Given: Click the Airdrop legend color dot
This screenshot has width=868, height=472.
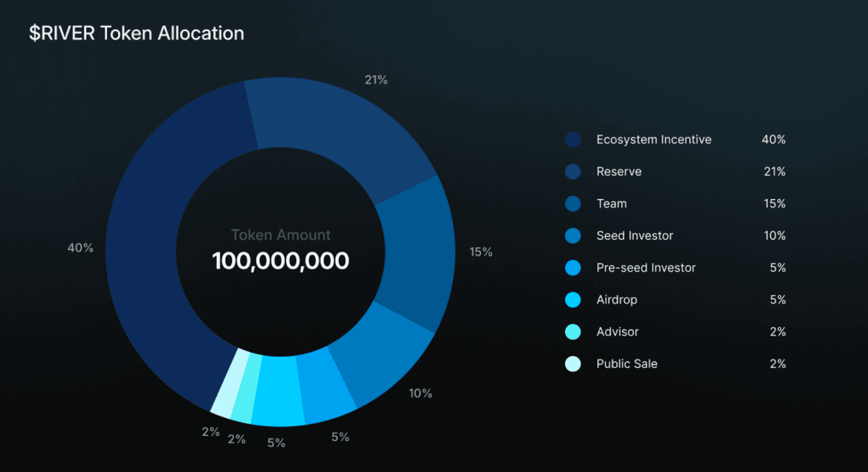Looking at the screenshot, I should pyautogui.click(x=573, y=300).
